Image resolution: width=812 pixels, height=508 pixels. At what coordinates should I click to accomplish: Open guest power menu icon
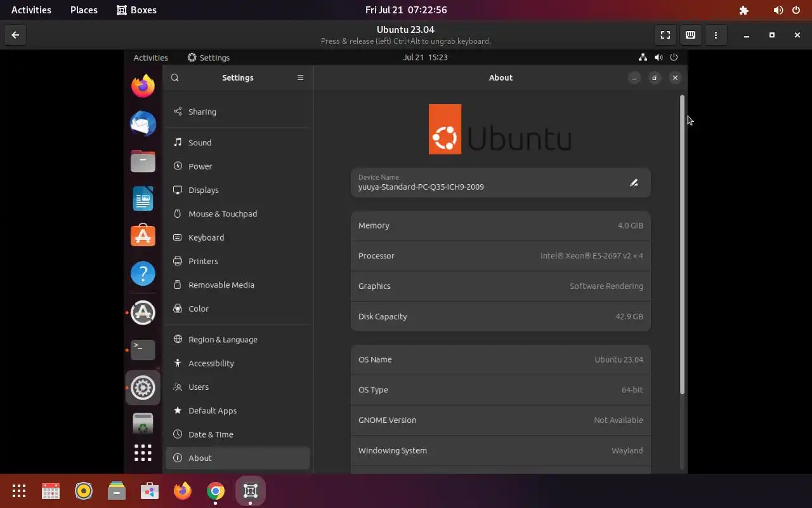coord(674,57)
